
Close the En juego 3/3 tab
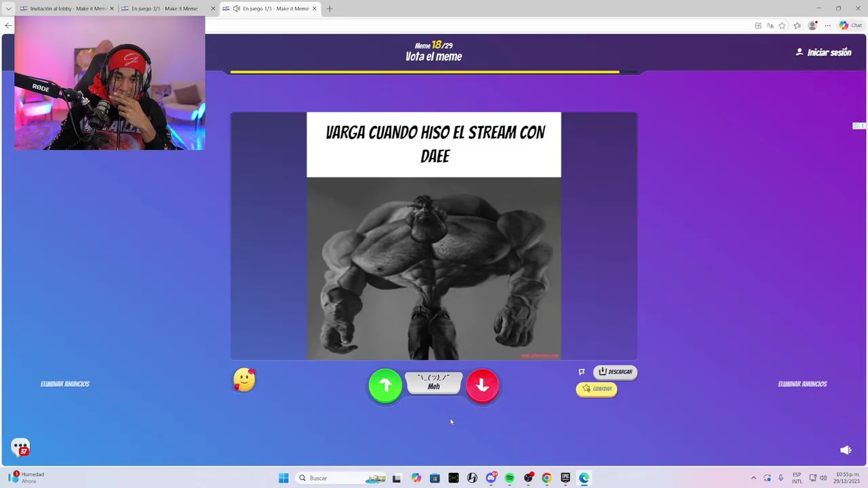[213, 9]
